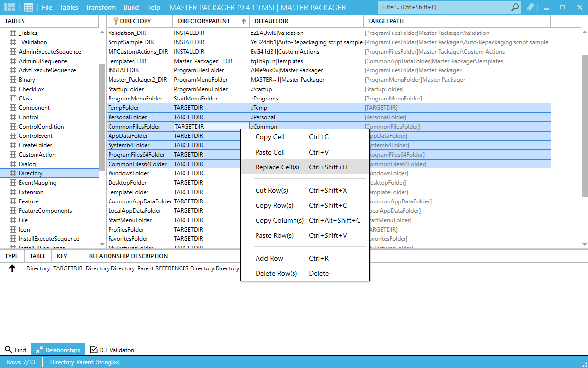Click the File table icon
This screenshot has height=368, width=588.
[13, 220]
